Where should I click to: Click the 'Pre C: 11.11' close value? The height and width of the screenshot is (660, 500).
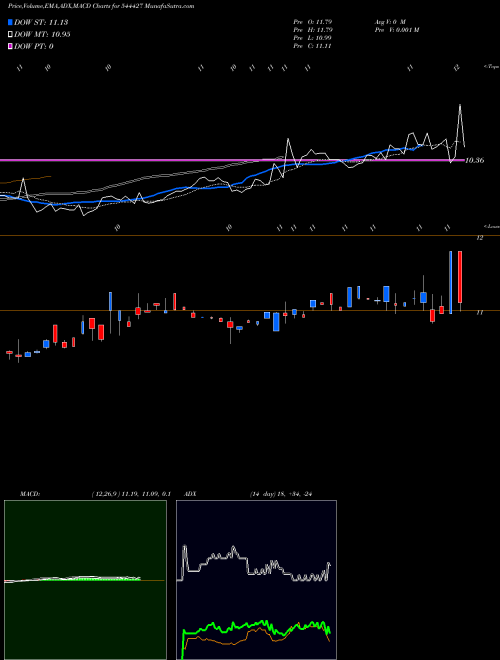312,46
